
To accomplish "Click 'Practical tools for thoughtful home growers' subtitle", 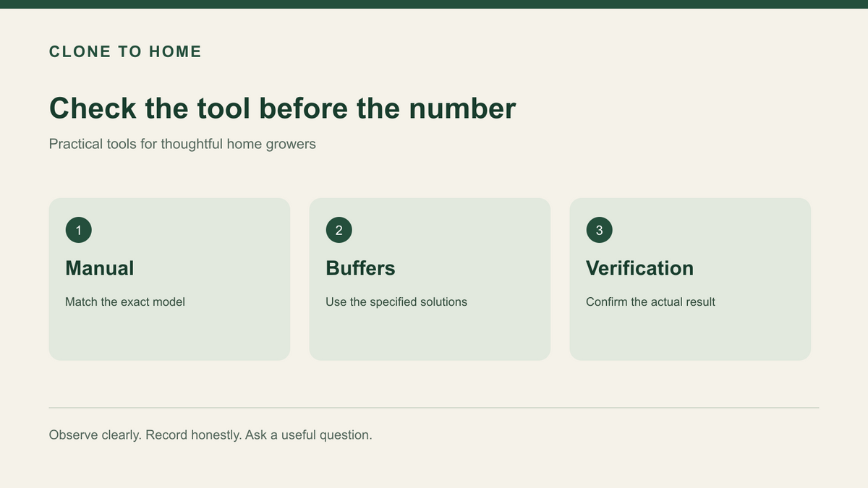I will pyautogui.click(x=182, y=144).
